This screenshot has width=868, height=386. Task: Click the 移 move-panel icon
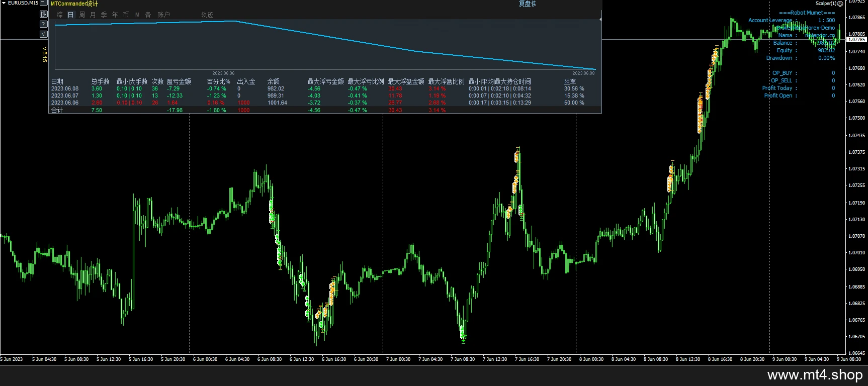coord(44,14)
